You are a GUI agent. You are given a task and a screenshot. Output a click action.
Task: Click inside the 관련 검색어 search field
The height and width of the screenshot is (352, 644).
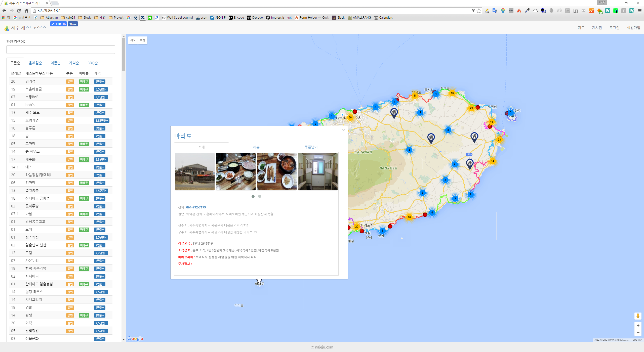[61, 50]
